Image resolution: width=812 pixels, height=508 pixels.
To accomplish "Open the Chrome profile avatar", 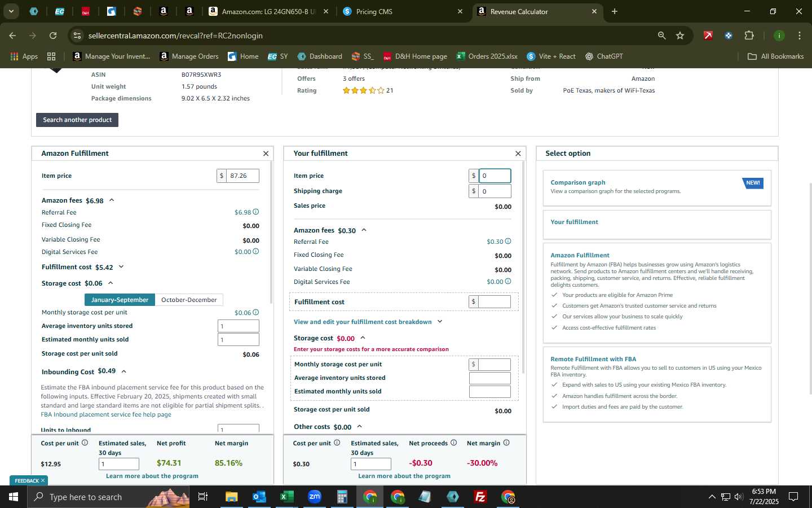I will point(779,36).
